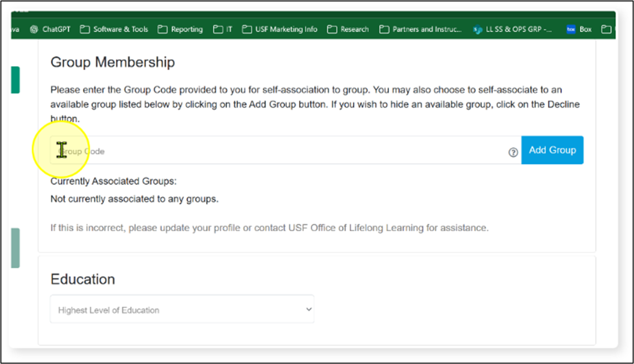Image resolution: width=634 pixels, height=364 pixels.
Task: Select the cursor inside the highlighted circle
Action: [x=61, y=150]
